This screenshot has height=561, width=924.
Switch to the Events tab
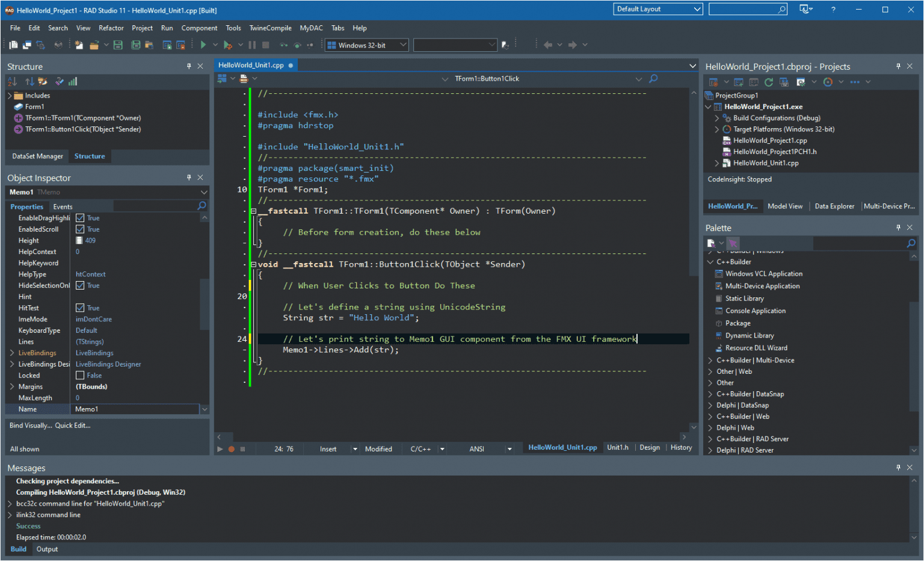[x=63, y=206]
